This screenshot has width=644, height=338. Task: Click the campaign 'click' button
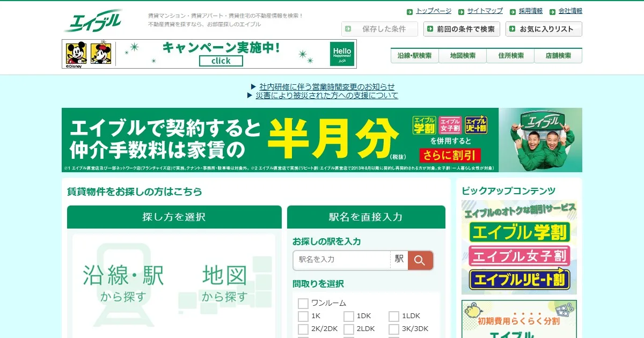221,61
